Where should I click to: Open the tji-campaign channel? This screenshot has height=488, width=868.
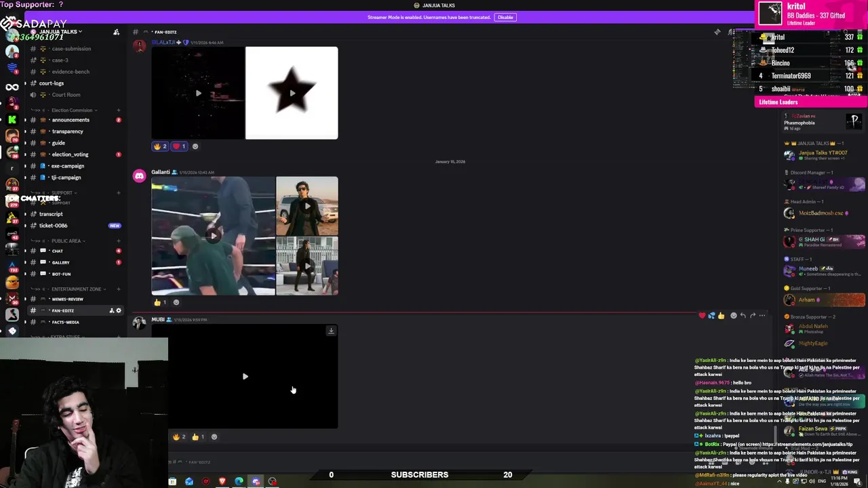[66, 178]
